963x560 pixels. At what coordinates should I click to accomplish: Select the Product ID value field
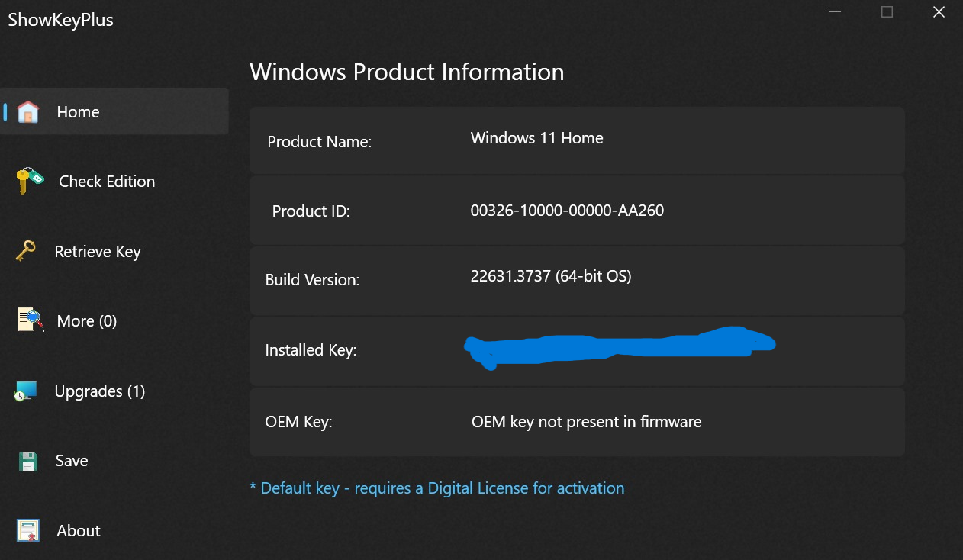(x=568, y=211)
